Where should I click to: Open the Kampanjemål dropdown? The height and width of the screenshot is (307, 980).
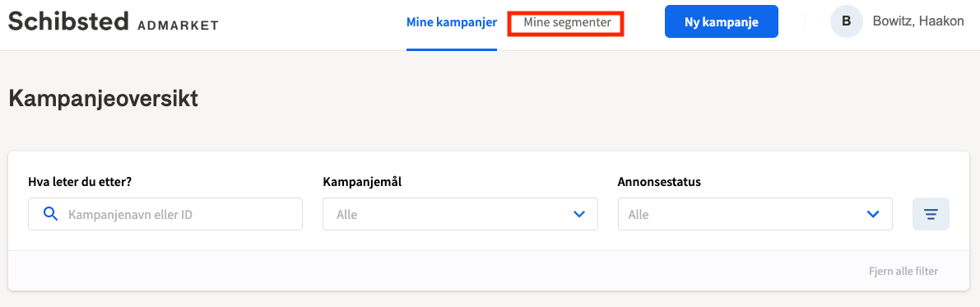tap(460, 215)
